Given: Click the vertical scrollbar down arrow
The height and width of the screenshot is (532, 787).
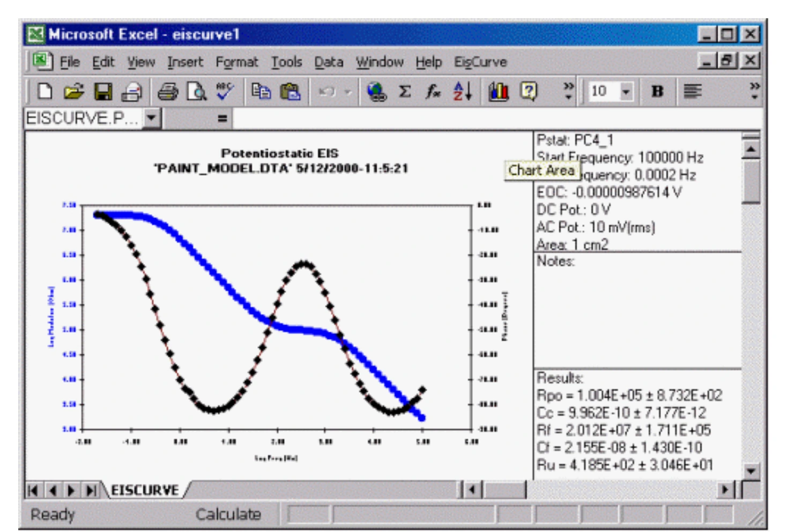Looking at the screenshot, I should point(751,471).
